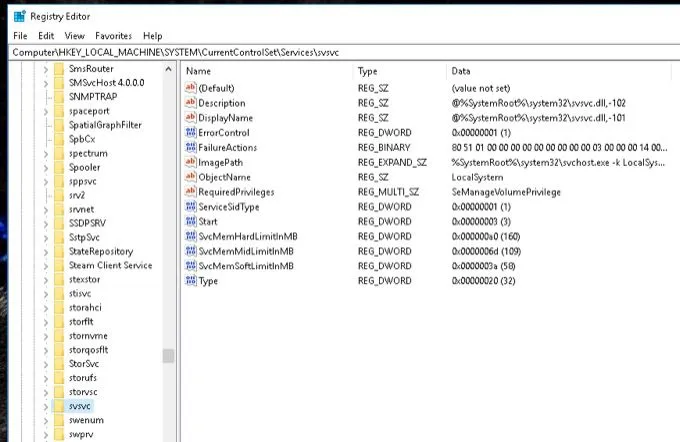Select the stornvme key
Image resolution: width=680 pixels, height=442 pixels.
point(88,336)
